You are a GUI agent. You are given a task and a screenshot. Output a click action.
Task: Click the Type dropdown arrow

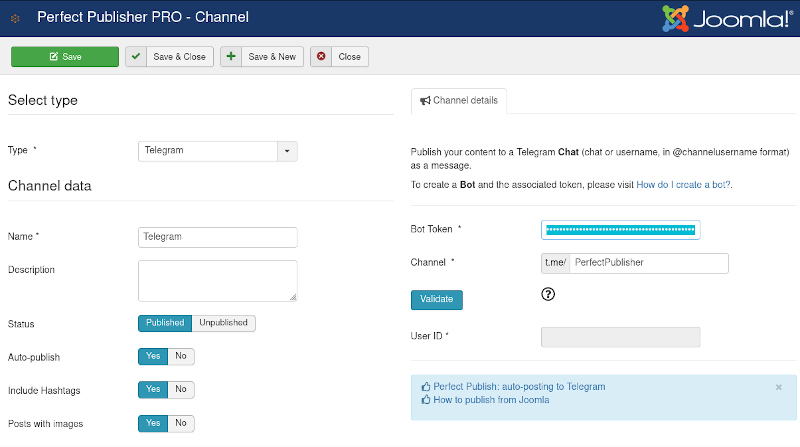click(287, 151)
